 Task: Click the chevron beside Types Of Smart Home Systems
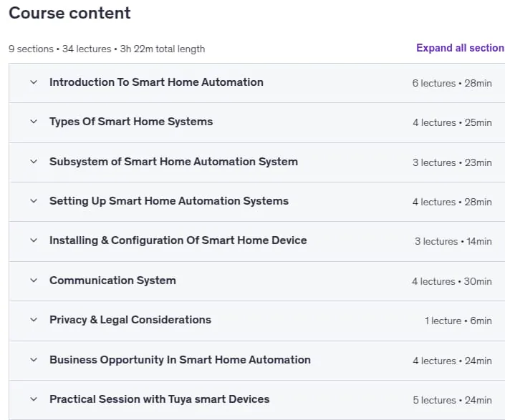point(34,122)
